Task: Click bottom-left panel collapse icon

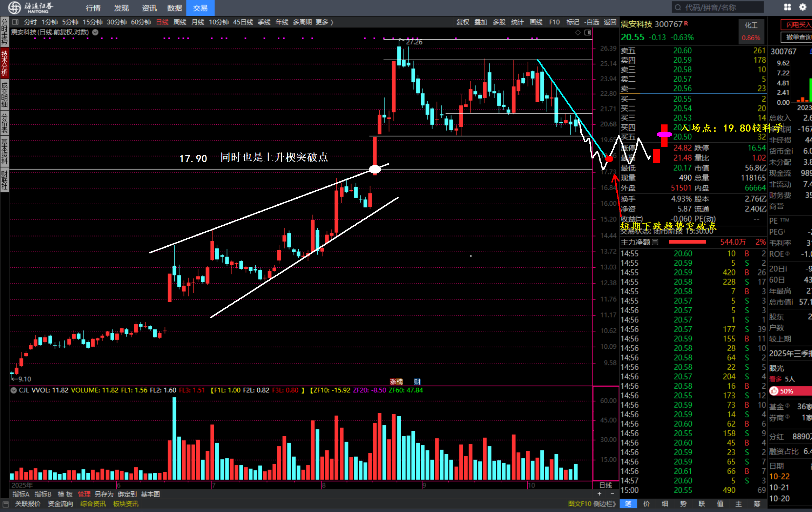Action: pyautogui.click(x=6, y=504)
